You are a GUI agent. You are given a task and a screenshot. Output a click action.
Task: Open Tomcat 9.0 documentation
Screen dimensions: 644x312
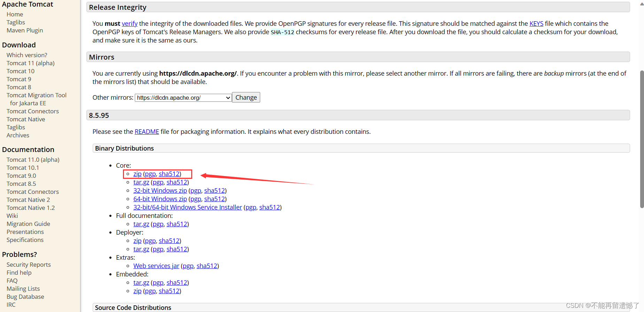21,176
